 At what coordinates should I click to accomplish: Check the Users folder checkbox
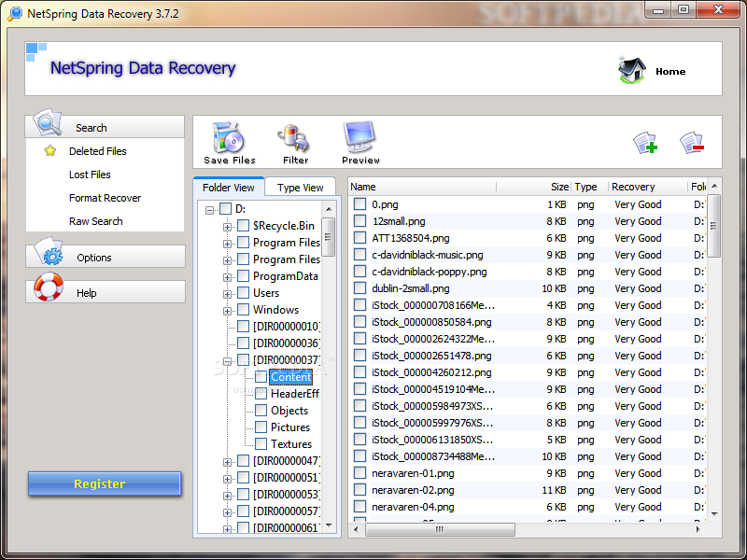(243, 292)
